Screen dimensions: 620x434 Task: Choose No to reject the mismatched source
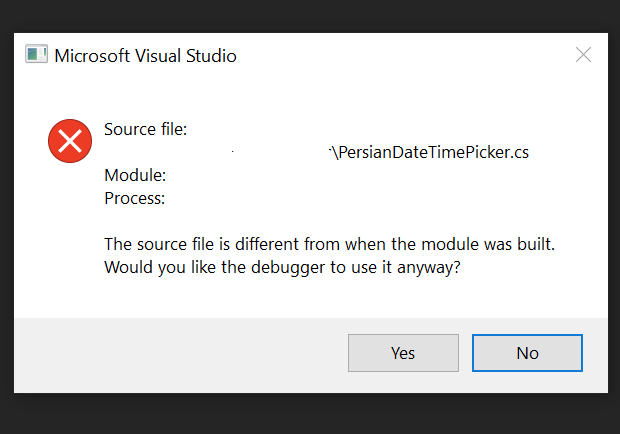click(x=527, y=353)
